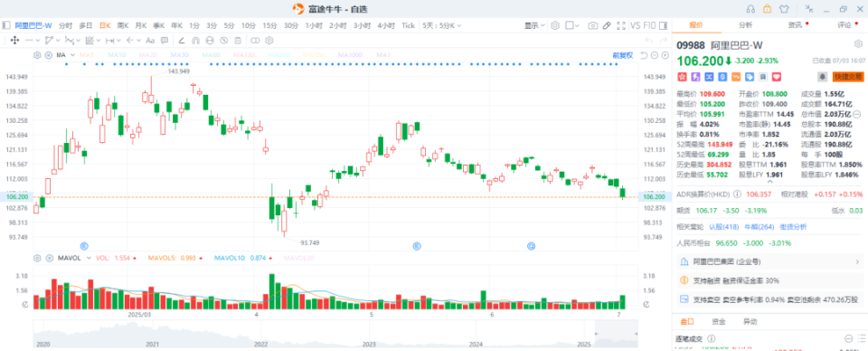868x351 pixels.
Task: Open the line style pencil tool
Action: click(x=182, y=41)
